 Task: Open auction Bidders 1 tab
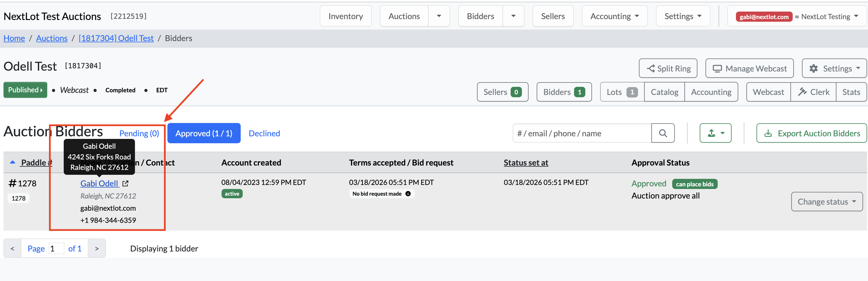tap(564, 92)
